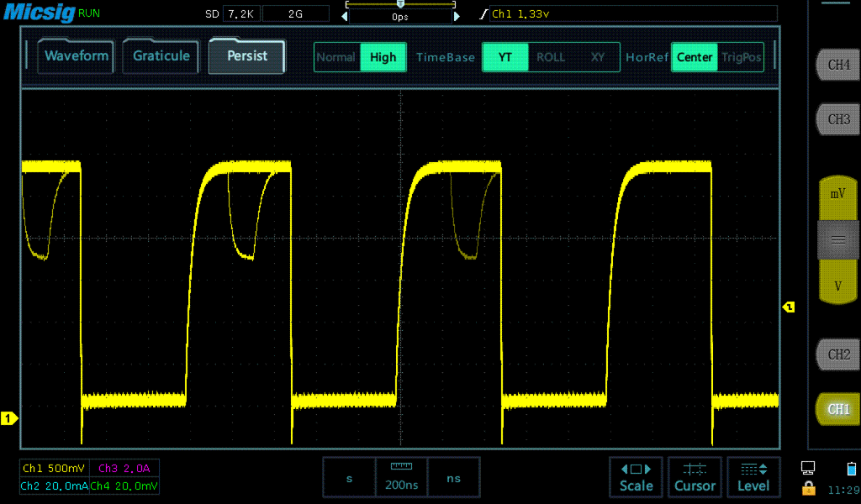Open the Graticule tab
The image size is (861, 504).
161,56
